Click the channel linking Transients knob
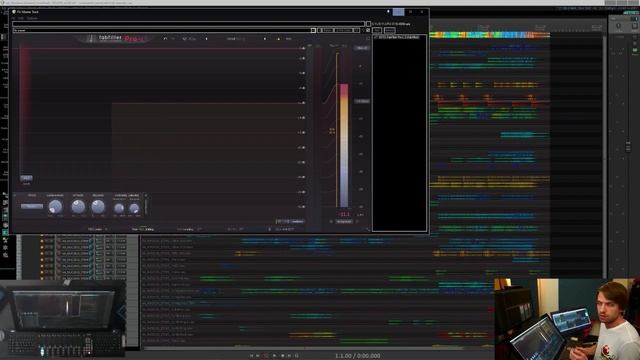 pyautogui.click(x=119, y=209)
